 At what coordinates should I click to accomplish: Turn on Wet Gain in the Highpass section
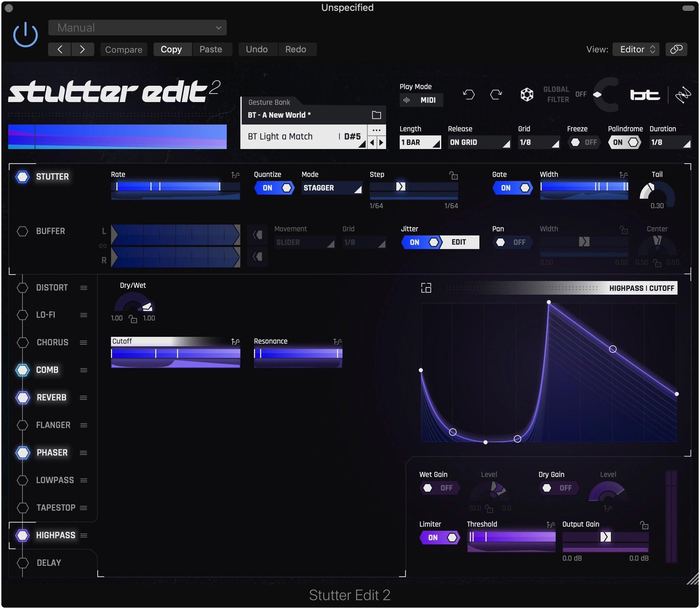(440, 488)
